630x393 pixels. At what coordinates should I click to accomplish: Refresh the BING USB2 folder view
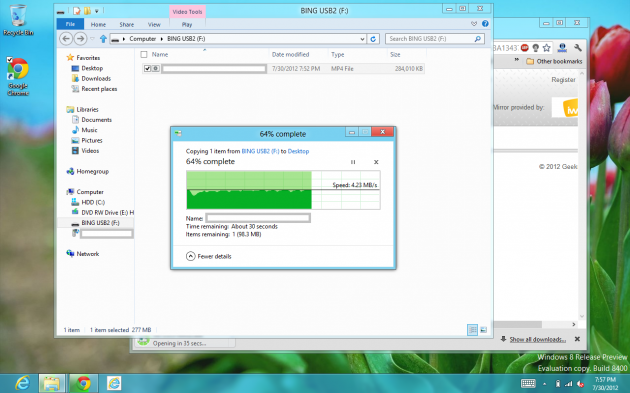(373, 39)
